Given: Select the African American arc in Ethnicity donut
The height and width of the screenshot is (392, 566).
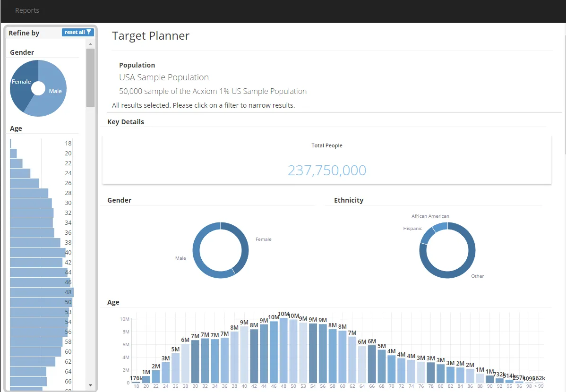Looking at the screenshot, I should (x=440, y=227).
